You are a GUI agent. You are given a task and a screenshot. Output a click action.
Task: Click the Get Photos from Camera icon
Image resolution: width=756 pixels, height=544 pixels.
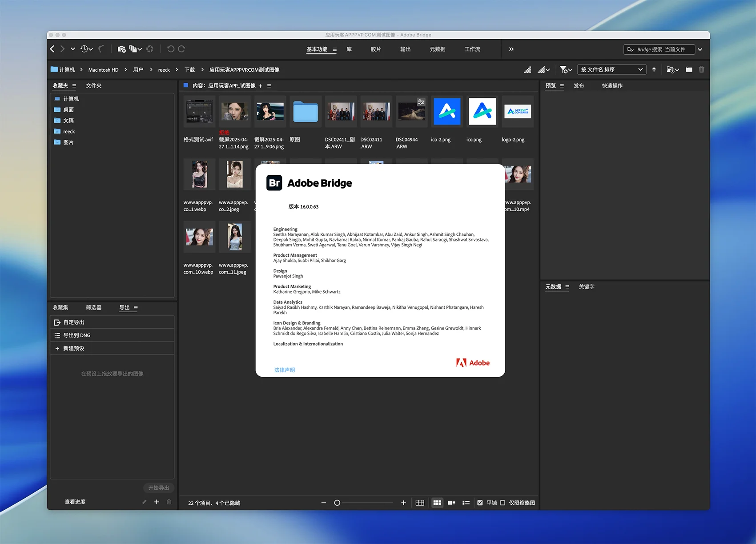click(121, 49)
